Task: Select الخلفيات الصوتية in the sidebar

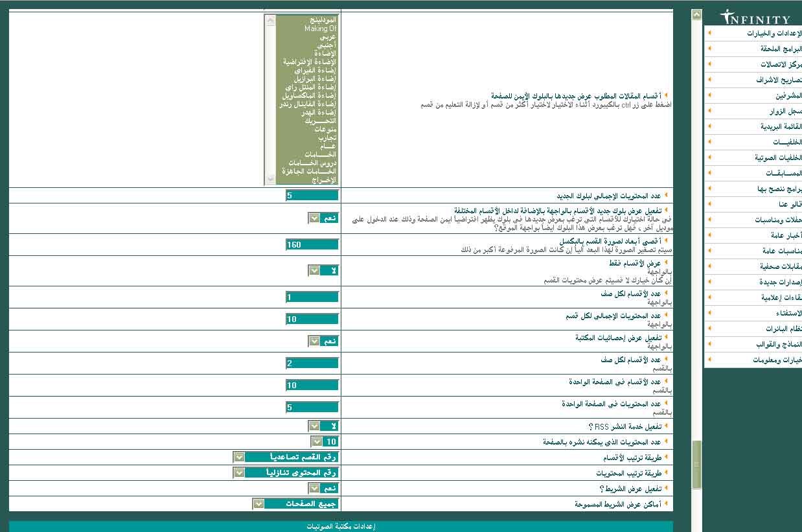Action: (753, 158)
